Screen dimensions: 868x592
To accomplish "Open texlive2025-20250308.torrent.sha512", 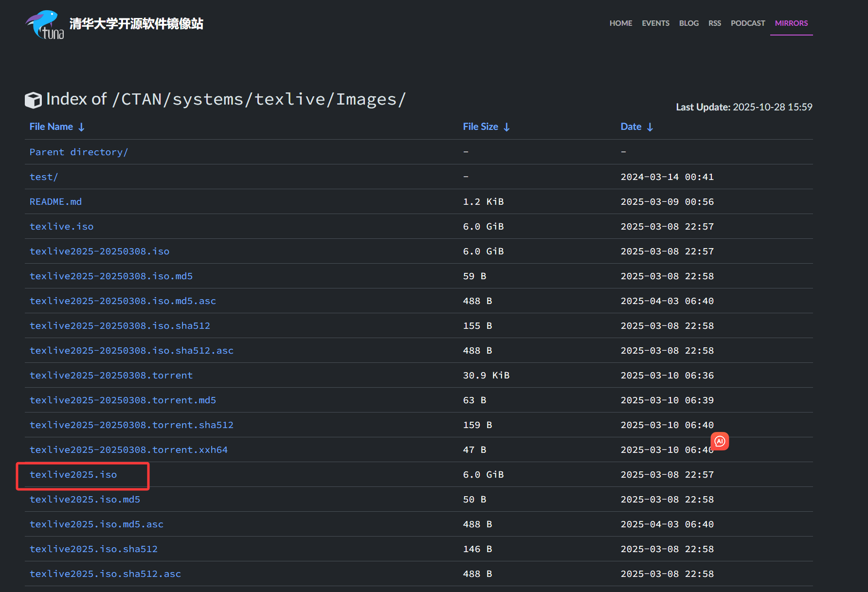I will point(131,425).
